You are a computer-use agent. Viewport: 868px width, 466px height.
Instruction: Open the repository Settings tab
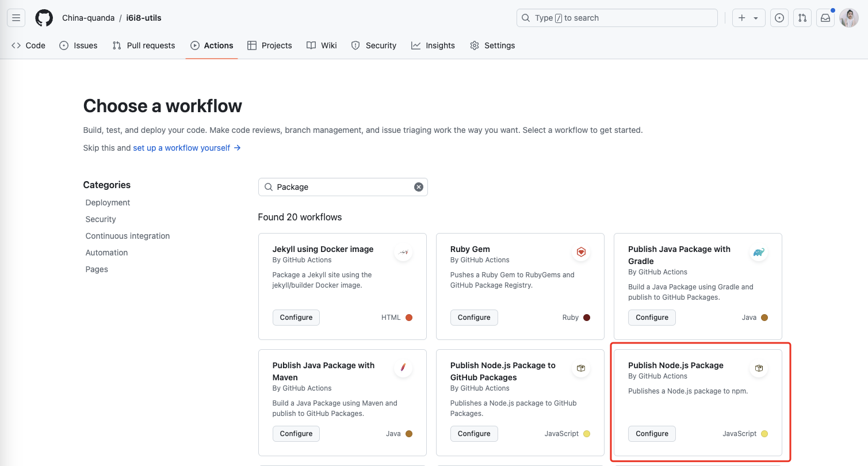point(492,45)
